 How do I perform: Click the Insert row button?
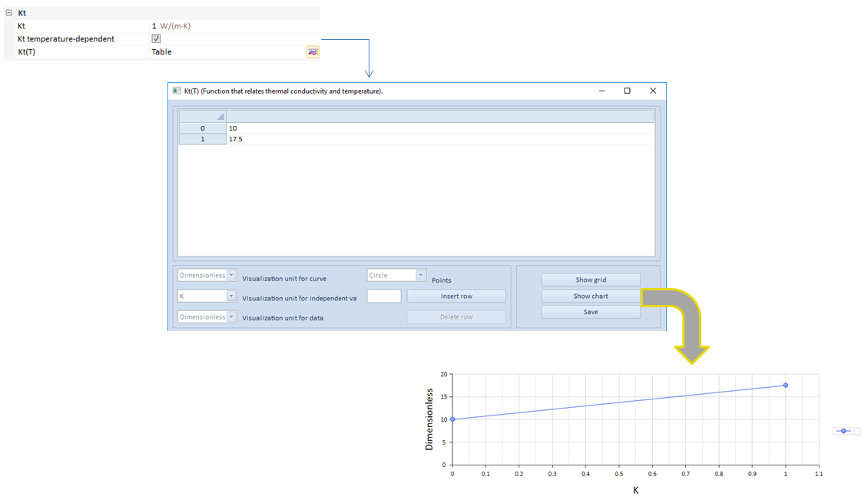[x=456, y=296]
